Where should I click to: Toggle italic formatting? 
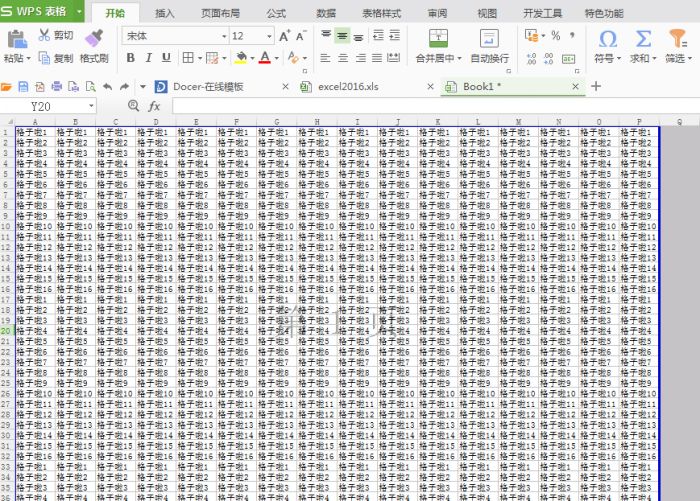coord(149,58)
